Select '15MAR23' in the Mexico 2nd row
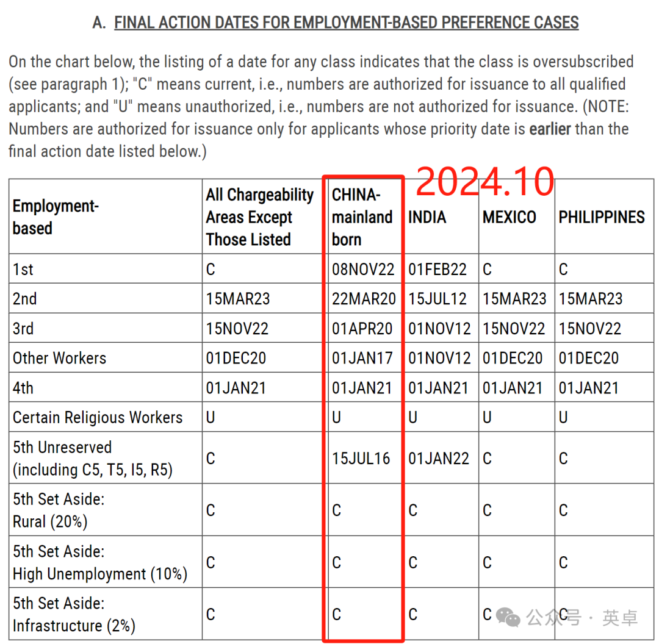This screenshot has height=644, width=659. [514, 299]
